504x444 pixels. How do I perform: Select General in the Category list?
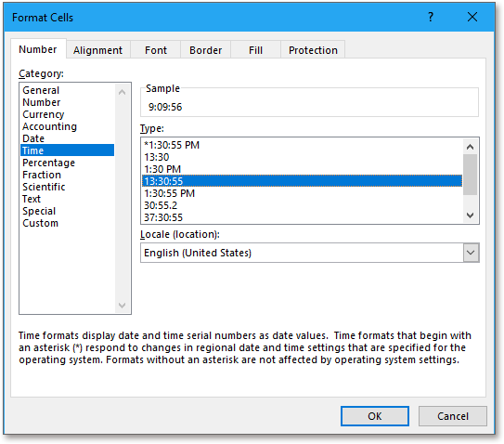(x=67, y=90)
